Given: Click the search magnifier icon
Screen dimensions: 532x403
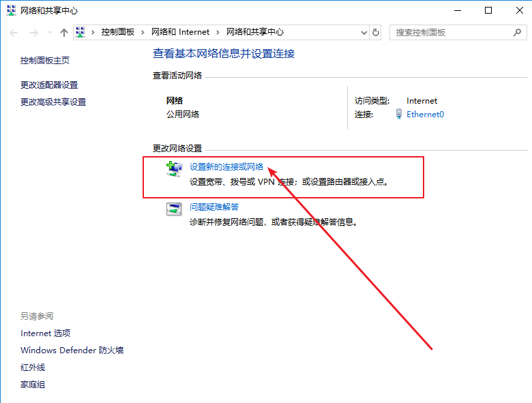Looking at the screenshot, I should 517,32.
